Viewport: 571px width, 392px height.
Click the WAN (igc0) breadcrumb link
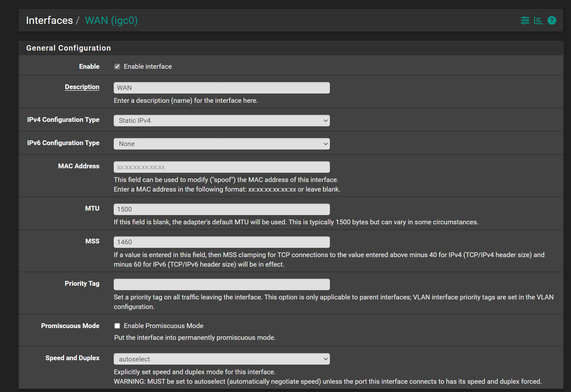click(111, 20)
